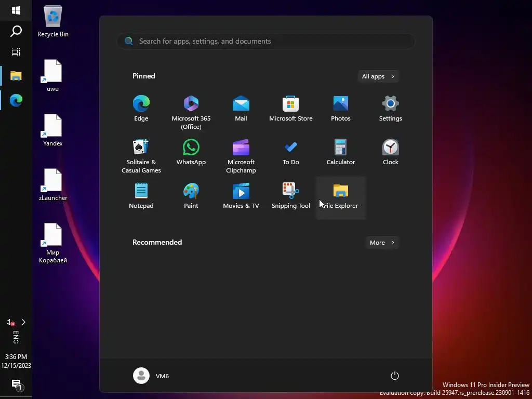Open the To Do app
This screenshot has width=532, height=399.
point(291,153)
